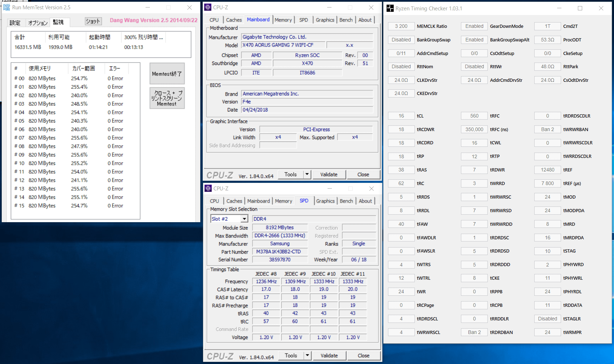This screenshot has width=614, height=364.
Task: Click the Run MemTest title bar icon
Action: 7,8
